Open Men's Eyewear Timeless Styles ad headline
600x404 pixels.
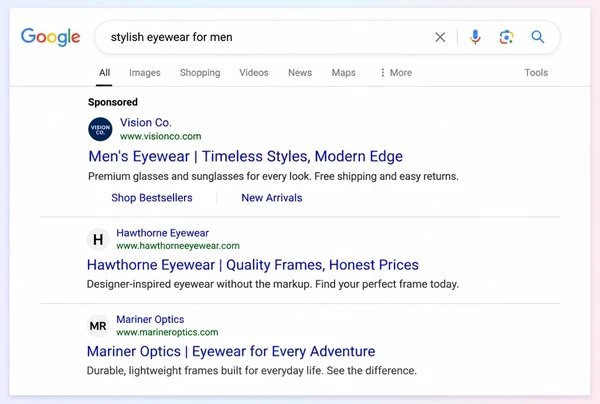pos(246,156)
